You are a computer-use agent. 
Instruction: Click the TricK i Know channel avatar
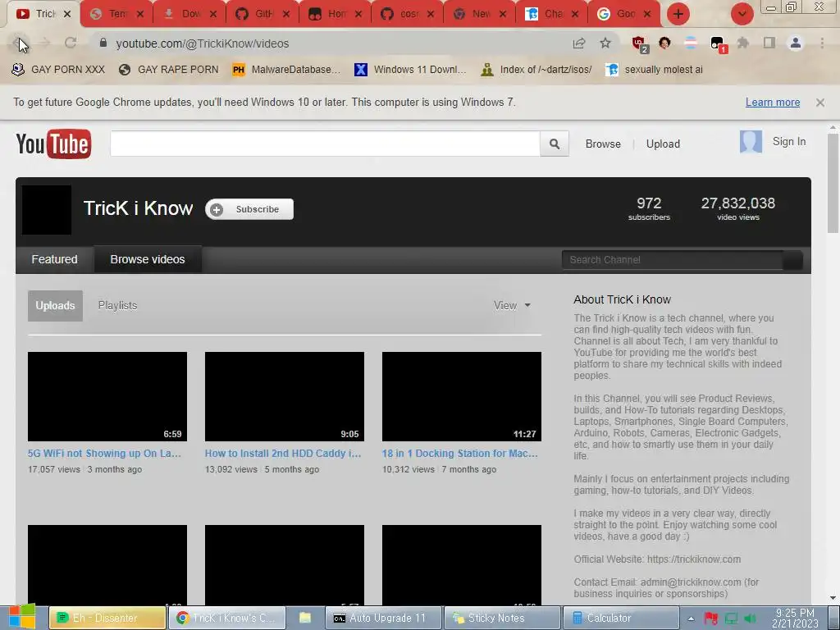(x=47, y=210)
